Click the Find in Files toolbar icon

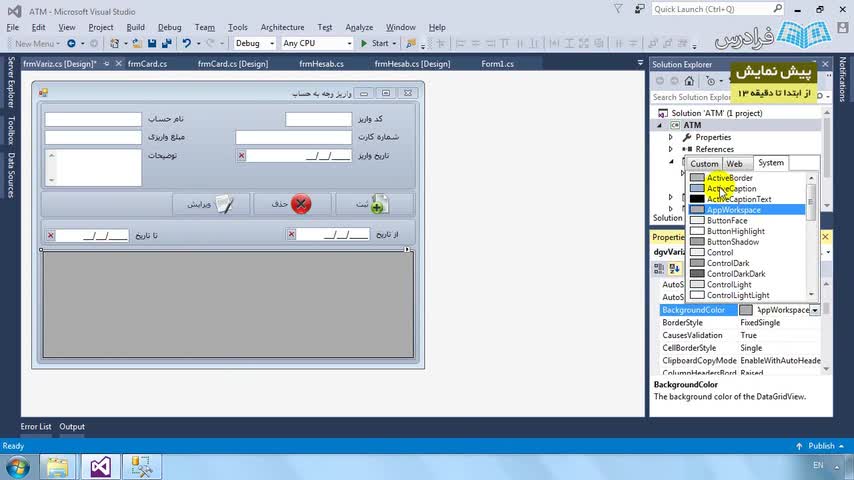point(411,43)
